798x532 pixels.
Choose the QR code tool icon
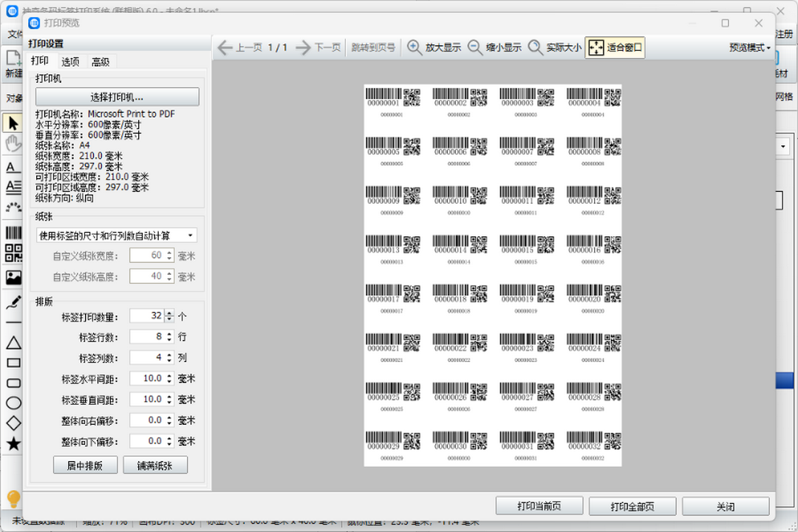pos(13,253)
